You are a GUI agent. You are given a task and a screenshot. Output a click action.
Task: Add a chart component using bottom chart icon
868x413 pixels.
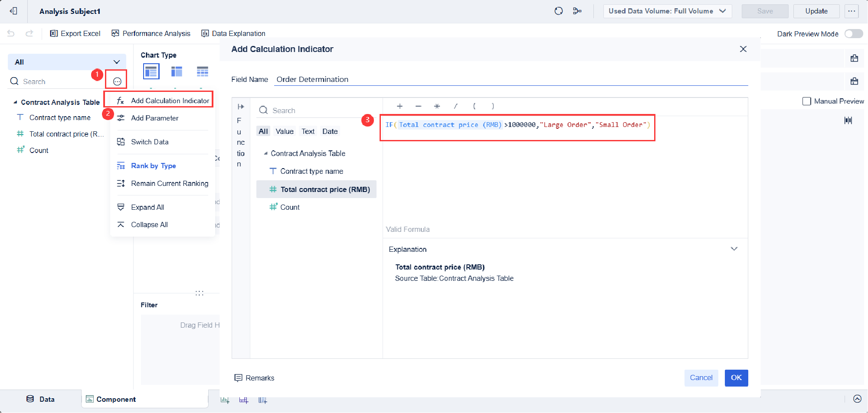point(225,400)
